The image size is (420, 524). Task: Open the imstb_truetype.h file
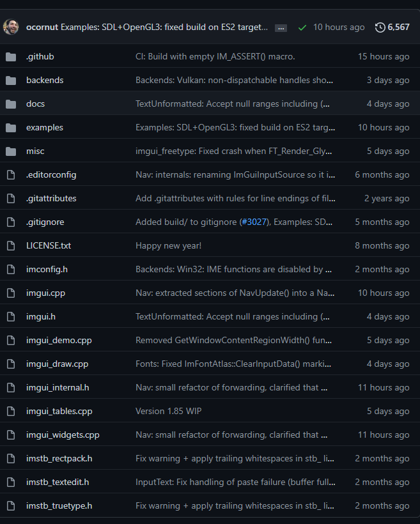pyautogui.click(x=59, y=505)
